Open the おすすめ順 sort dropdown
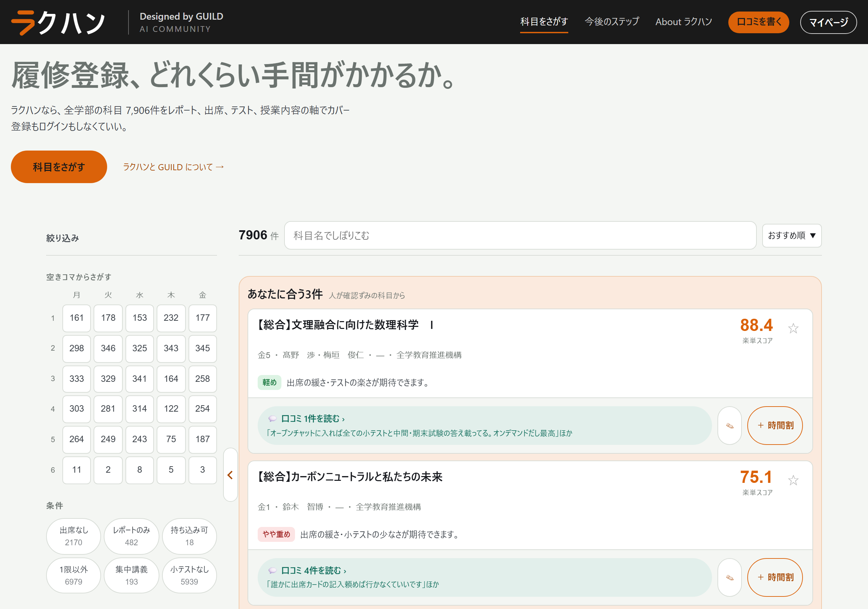This screenshot has width=868, height=609. pyautogui.click(x=792, y=236)
